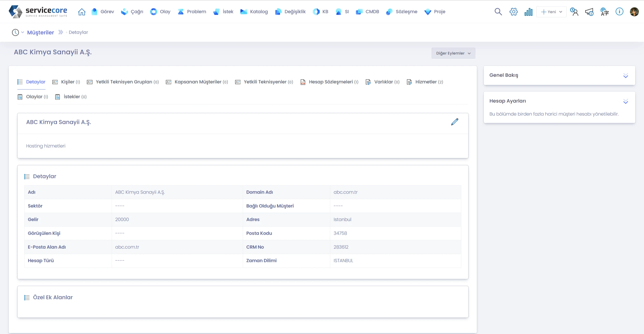Open the Değişiklik module

[x=290, y=12]
